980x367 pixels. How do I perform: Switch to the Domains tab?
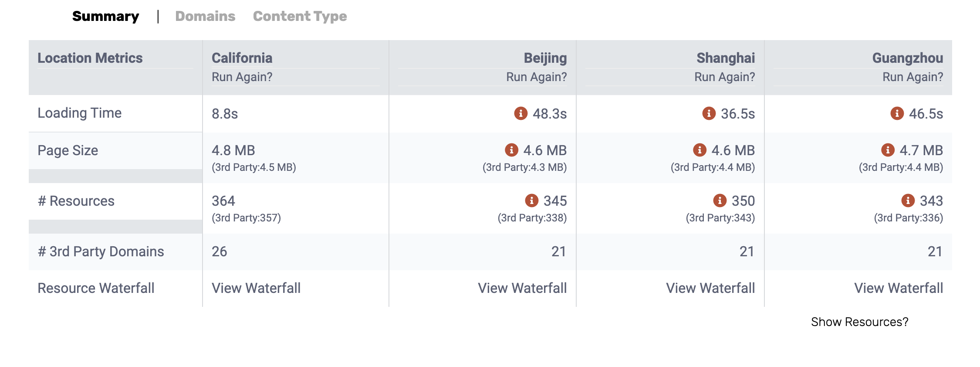point(205,17)
